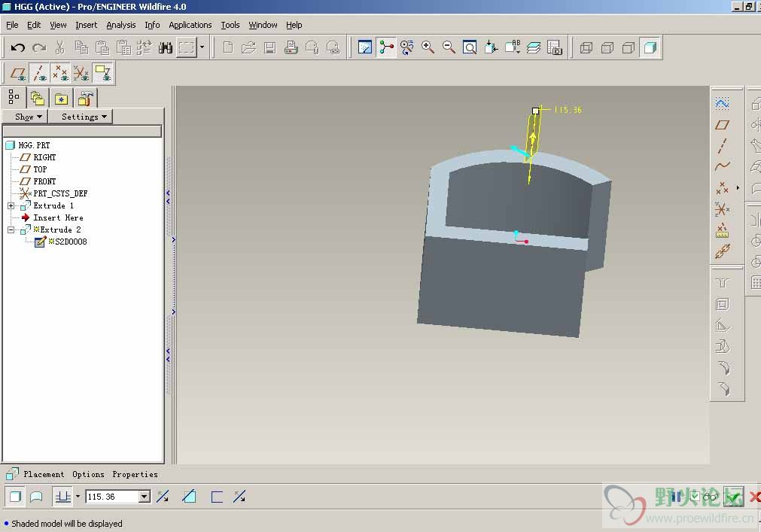
Task: Expand the datum point tool flyout arrow
Action: click(738, 187)
